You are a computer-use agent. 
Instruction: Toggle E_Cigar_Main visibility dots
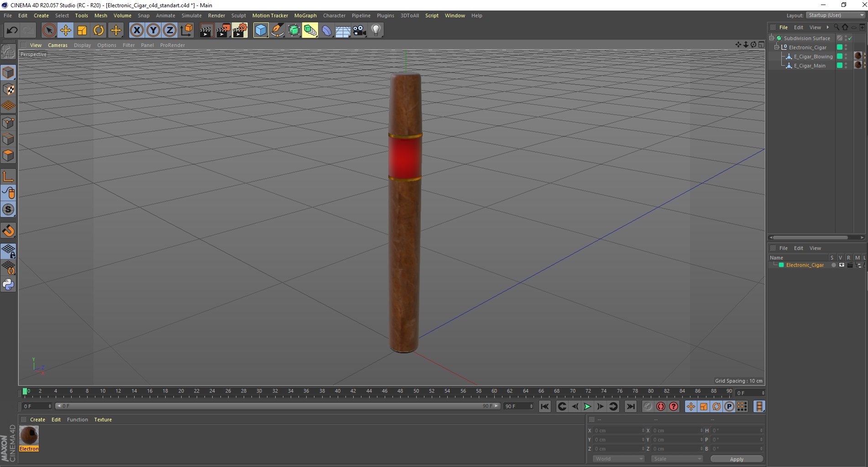846,66
